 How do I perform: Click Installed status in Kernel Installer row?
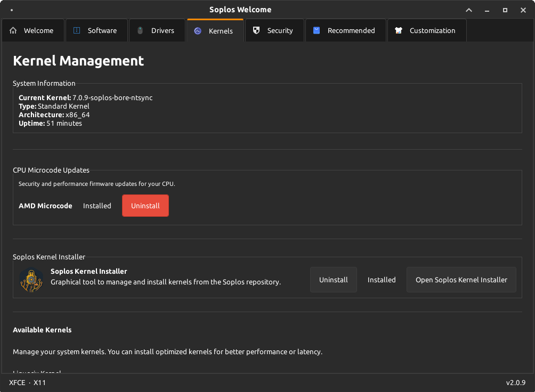[382, 280]
